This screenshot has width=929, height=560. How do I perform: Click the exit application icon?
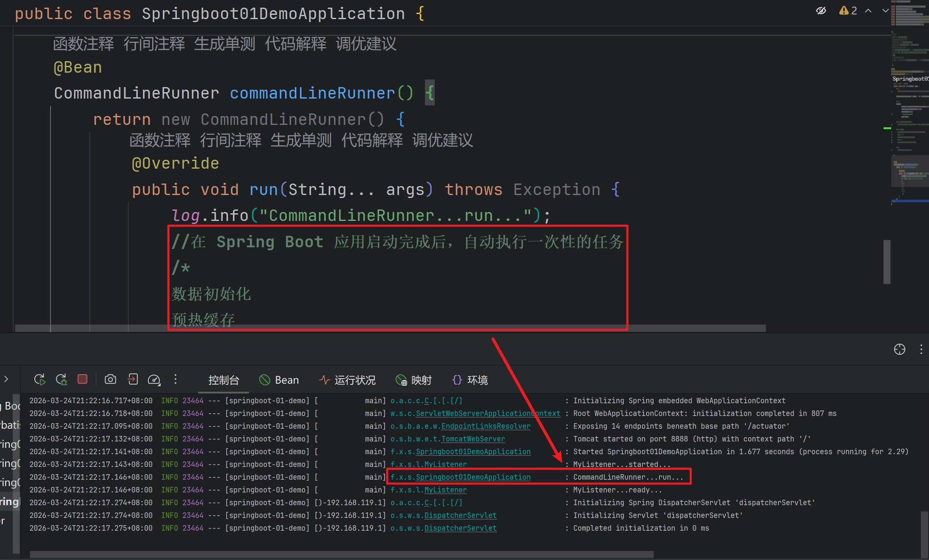coord(133,379)
